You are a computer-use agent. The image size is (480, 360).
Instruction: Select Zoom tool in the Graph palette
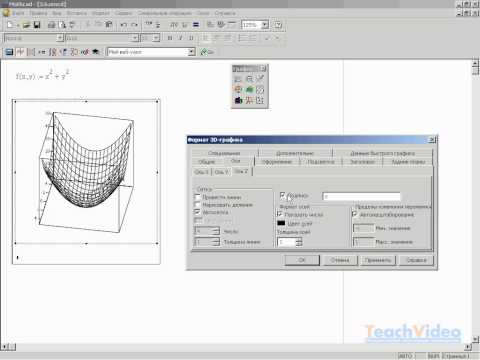click(249, 79)
